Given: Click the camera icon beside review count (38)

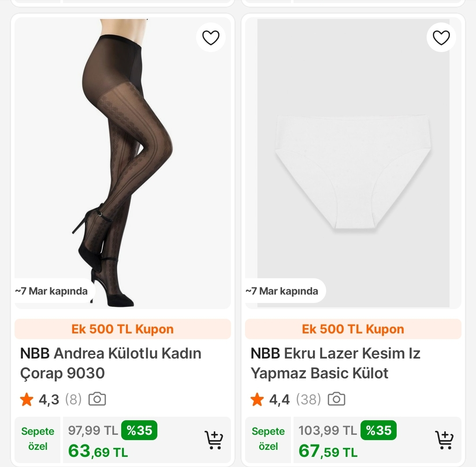Looking at the screenshot, I should 336,398.
